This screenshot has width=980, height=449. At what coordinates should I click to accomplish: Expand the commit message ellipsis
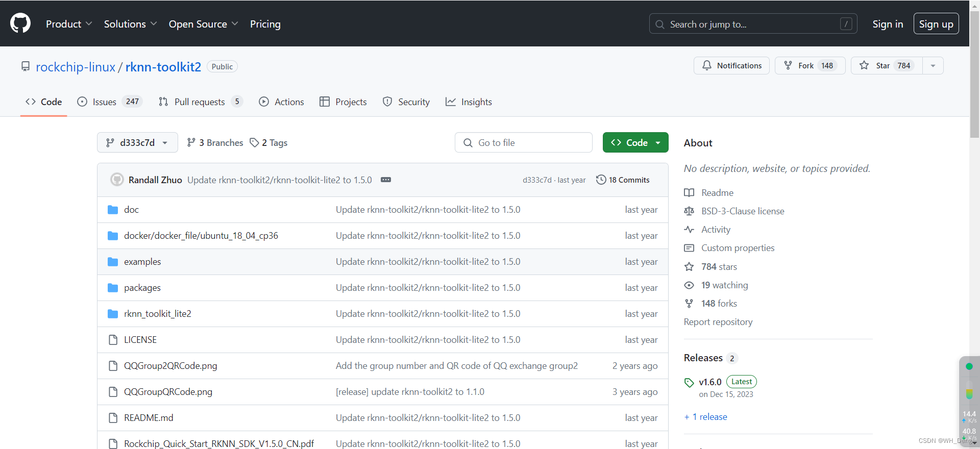386,180
